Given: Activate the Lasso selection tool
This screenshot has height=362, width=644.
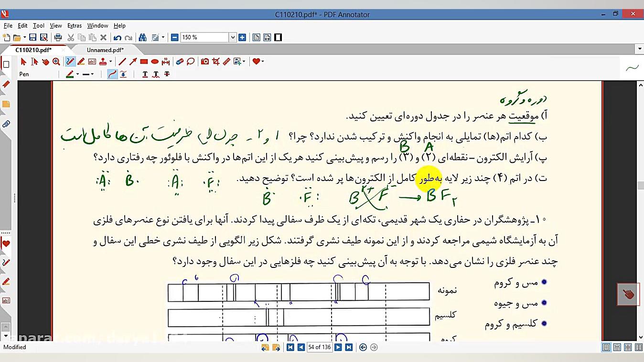Looking at the screenshot, I should (x=190, y=62).
